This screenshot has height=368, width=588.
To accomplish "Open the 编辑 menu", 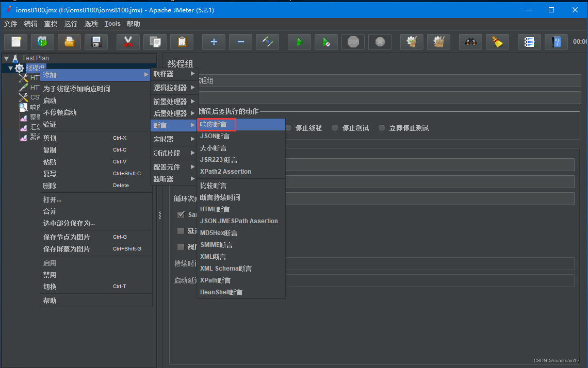I will (31, 24).
